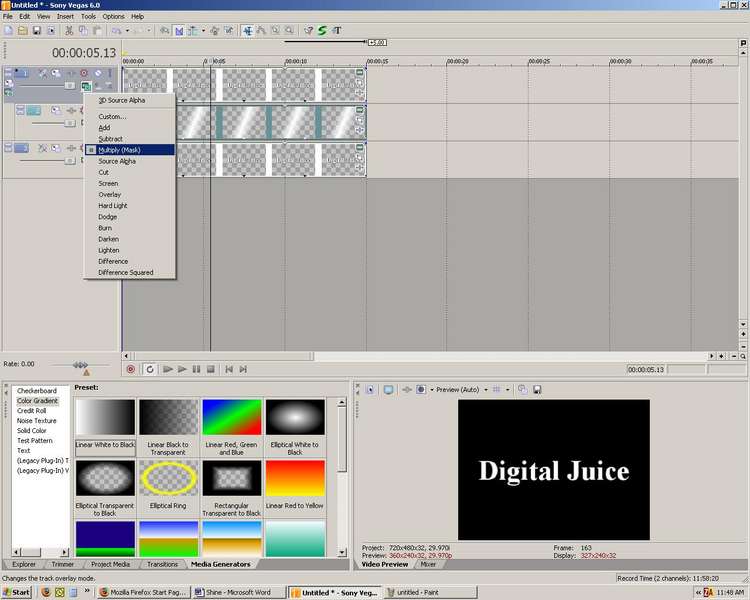Pause playback in the transport bar
This screenshot has height=600, width=750.
pos(197,369)
